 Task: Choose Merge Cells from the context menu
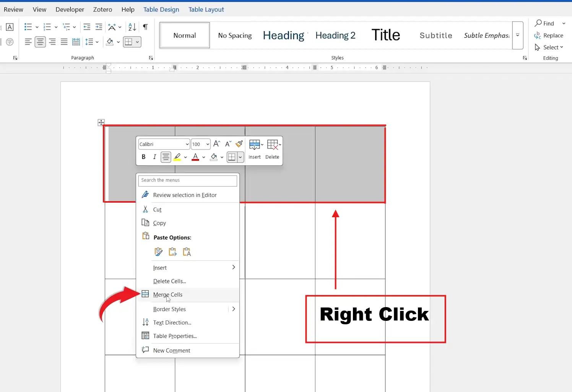click(188, 294)
